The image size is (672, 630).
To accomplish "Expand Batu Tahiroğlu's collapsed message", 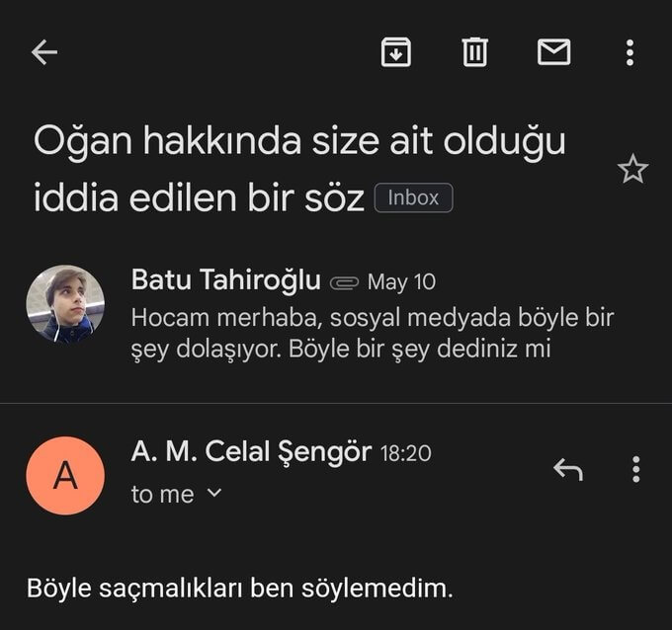I will pos(376,334).
